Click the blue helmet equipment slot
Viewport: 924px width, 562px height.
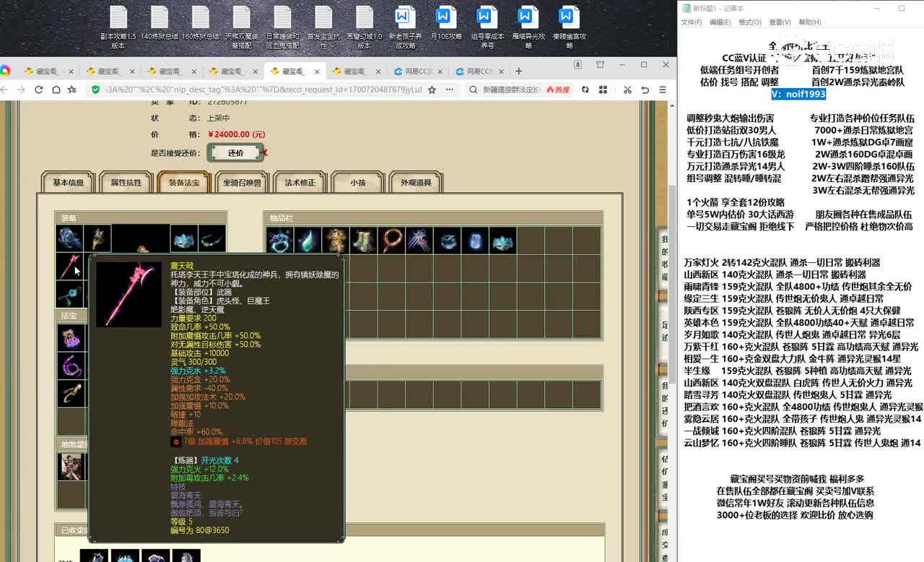(70, 238)
